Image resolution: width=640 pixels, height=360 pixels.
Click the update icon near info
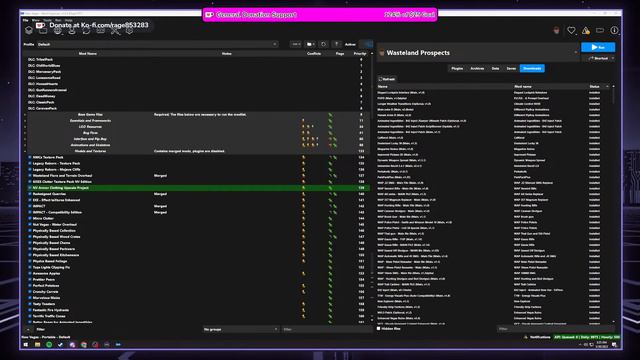tap(600, 30)
